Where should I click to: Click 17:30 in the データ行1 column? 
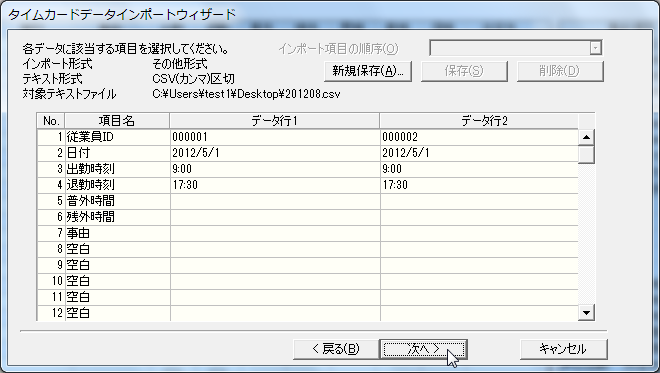click(x=185, y=185)
